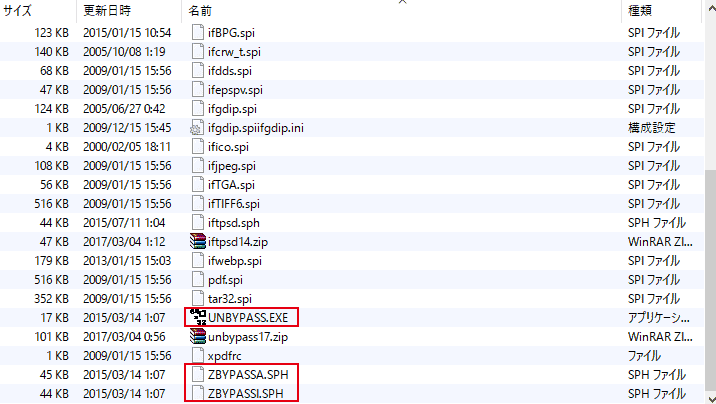
Task: Click the 179 KB size cell
Action: click(x=52, y=261)
